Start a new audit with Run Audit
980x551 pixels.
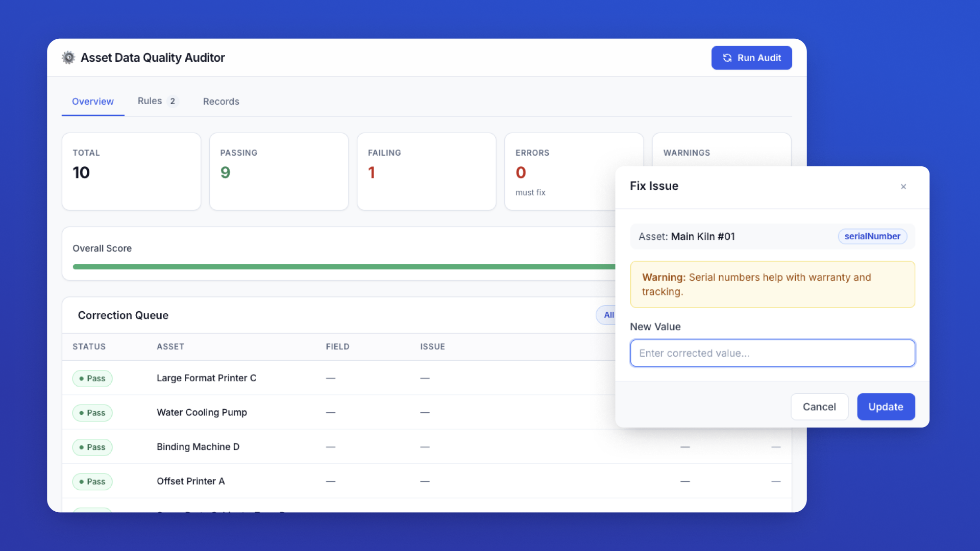point(751,58)
